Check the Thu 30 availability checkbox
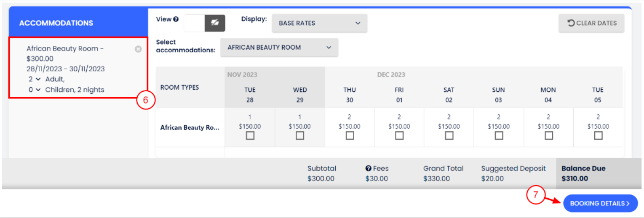The height and width of the screenshot is (218, 644). point(350,136)
